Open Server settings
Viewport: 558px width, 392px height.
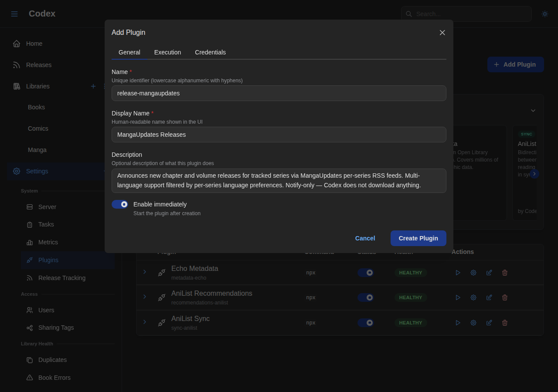tap(68, 207)
